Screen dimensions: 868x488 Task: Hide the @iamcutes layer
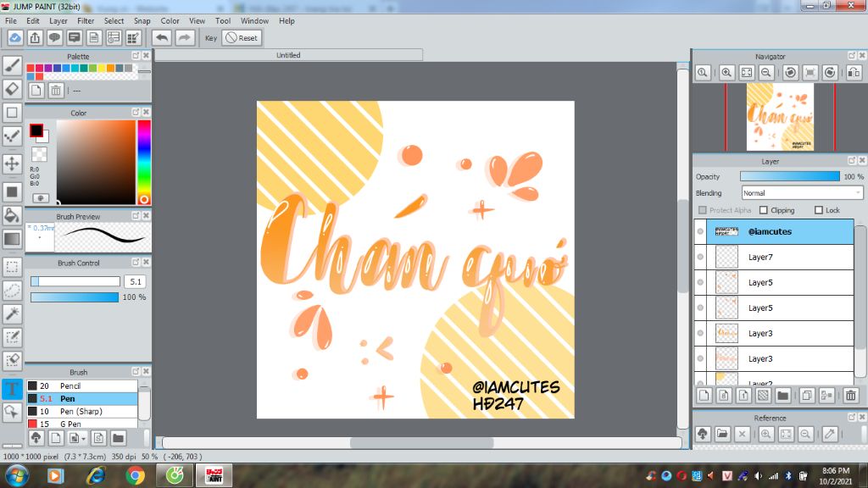(700, 231)
